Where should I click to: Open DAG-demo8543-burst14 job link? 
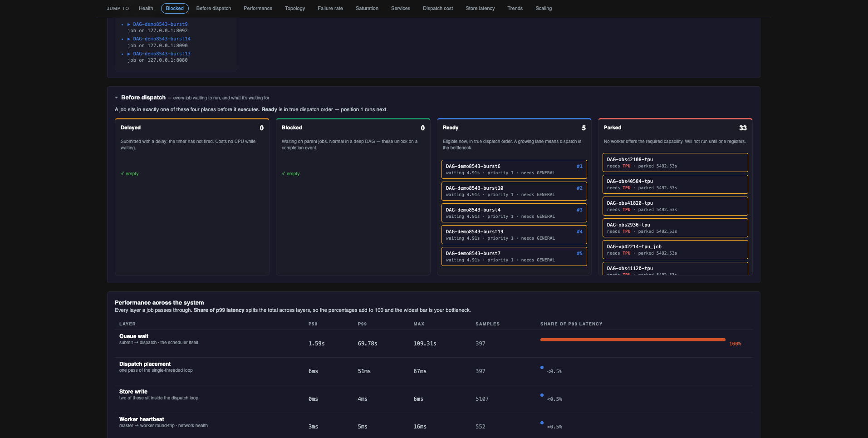coord(162,39)
